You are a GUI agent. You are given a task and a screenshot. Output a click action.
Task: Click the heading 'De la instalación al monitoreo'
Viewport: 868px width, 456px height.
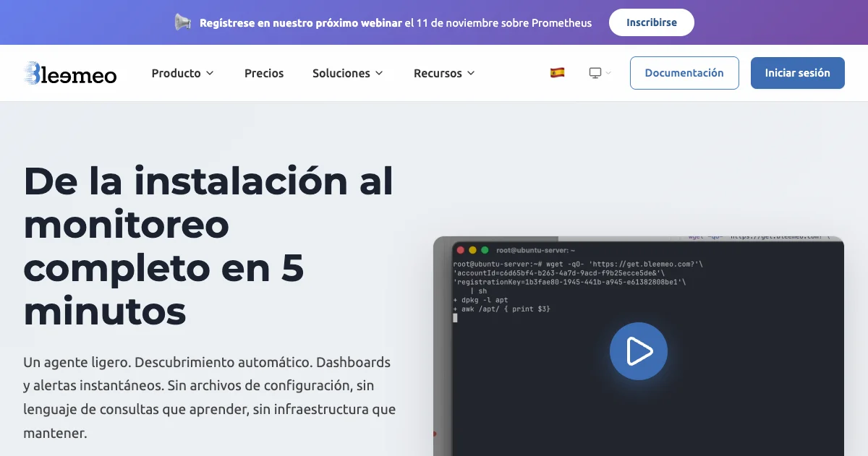coord(208,246)
